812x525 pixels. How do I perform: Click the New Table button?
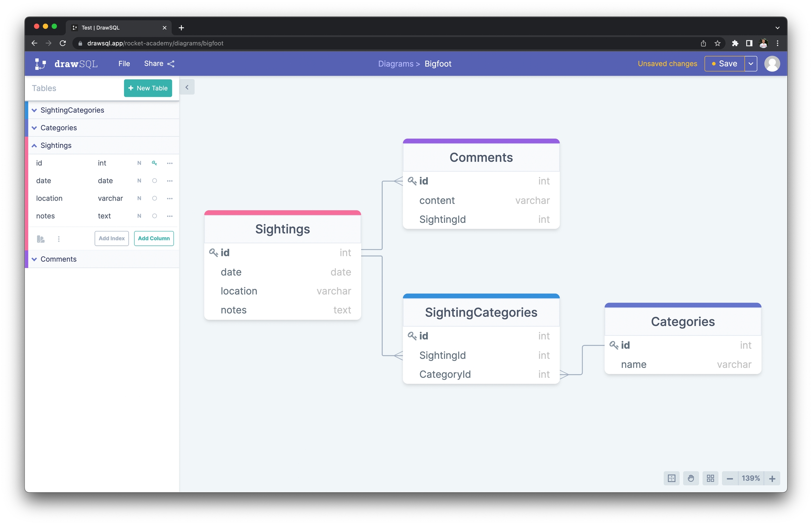click(148, 88)
